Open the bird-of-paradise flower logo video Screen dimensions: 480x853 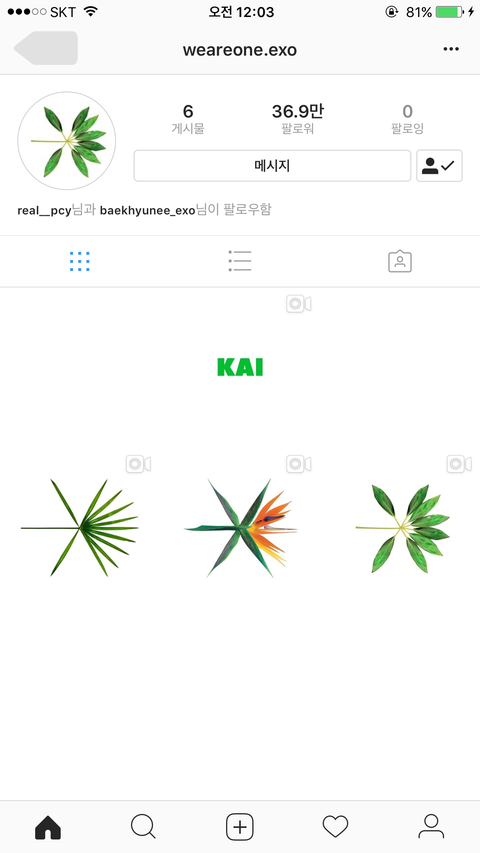[240, 528]
